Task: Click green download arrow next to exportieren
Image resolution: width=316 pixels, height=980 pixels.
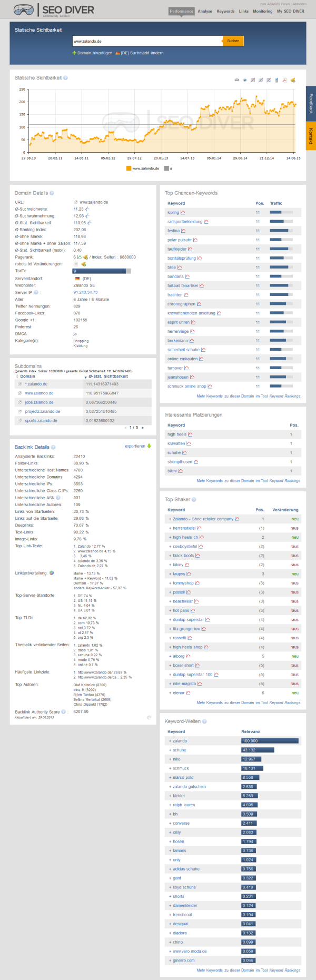Action: click(149, 446)
